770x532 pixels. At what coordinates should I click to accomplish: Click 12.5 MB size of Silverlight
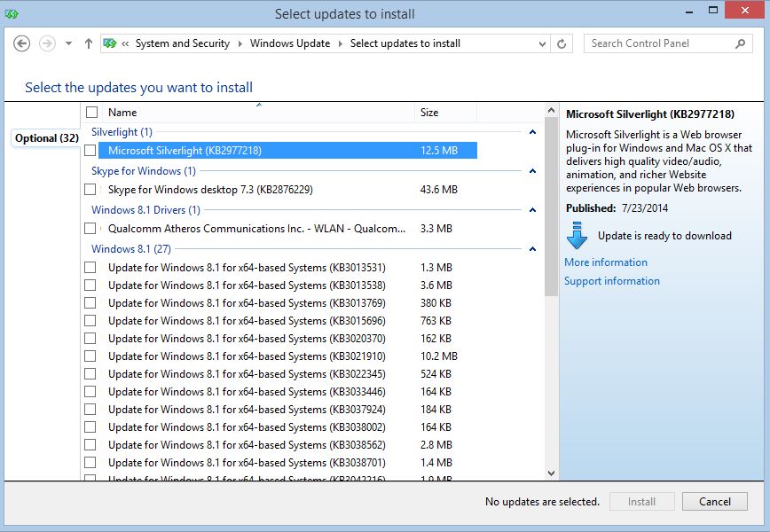tap(439, 150)
